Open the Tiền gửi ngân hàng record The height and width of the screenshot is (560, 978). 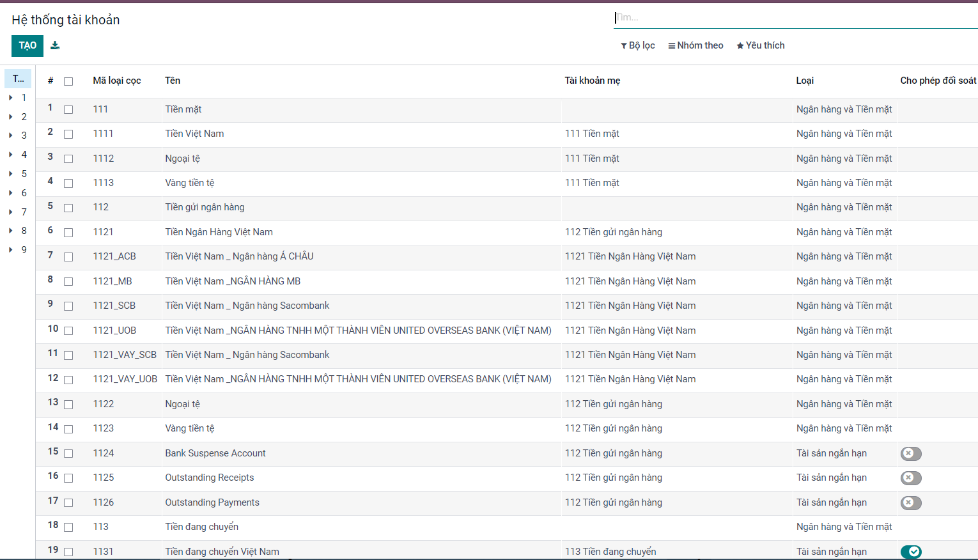click(x=205, y=207)
